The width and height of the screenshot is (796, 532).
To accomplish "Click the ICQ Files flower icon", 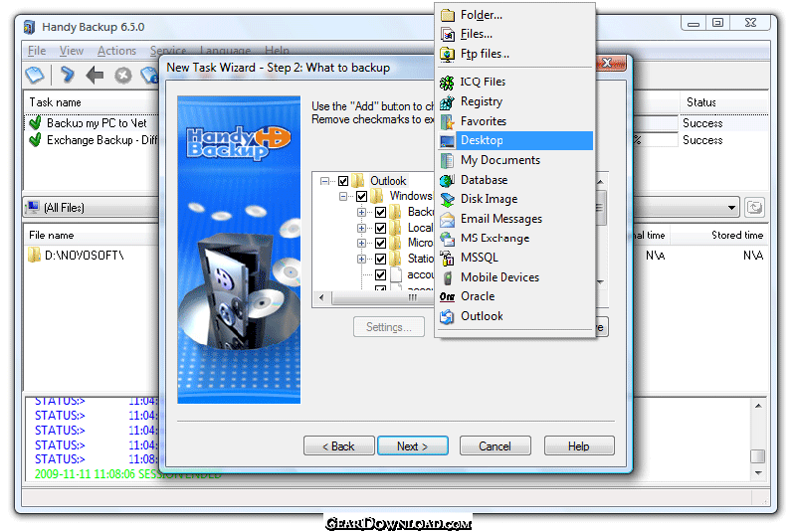I will point(447,83).
